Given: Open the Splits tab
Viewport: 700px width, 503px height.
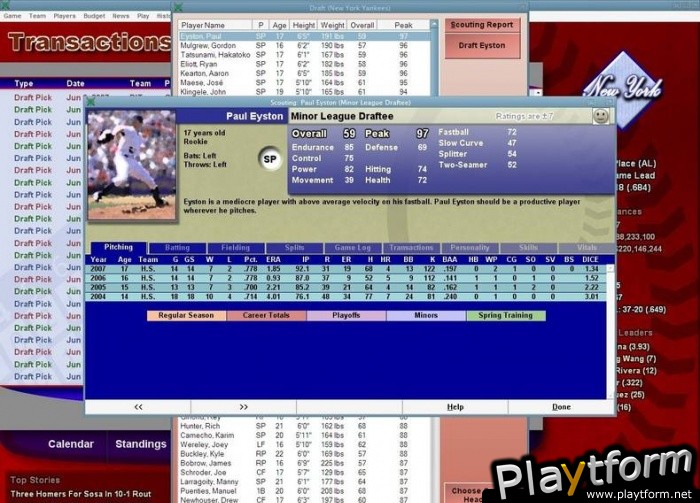Looking at the screenshot, I should 294,248.
